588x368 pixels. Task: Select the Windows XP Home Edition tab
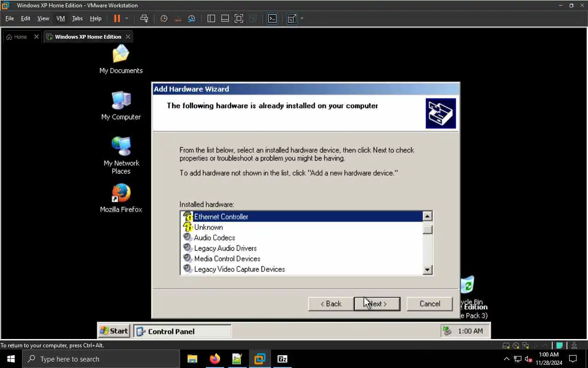84,37
